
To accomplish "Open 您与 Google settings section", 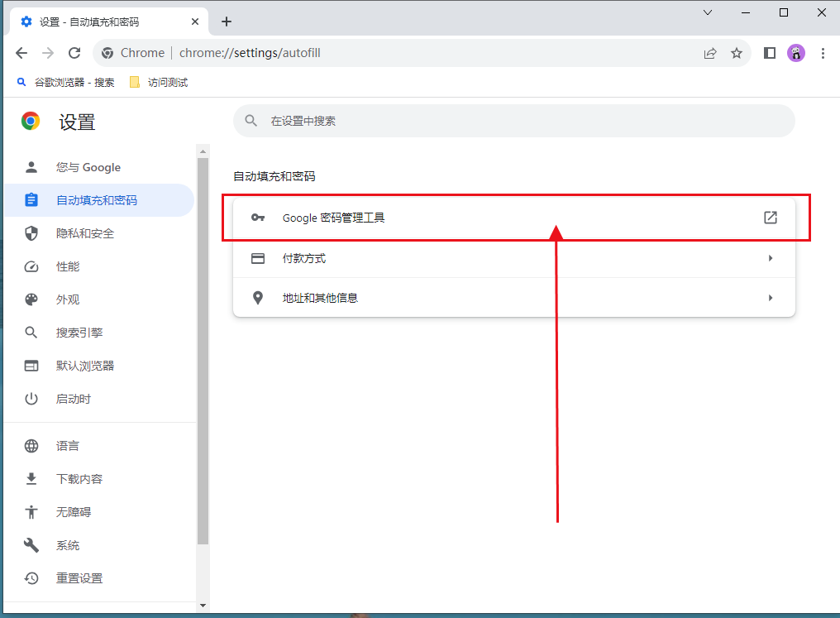I will [x=98, y=167].
